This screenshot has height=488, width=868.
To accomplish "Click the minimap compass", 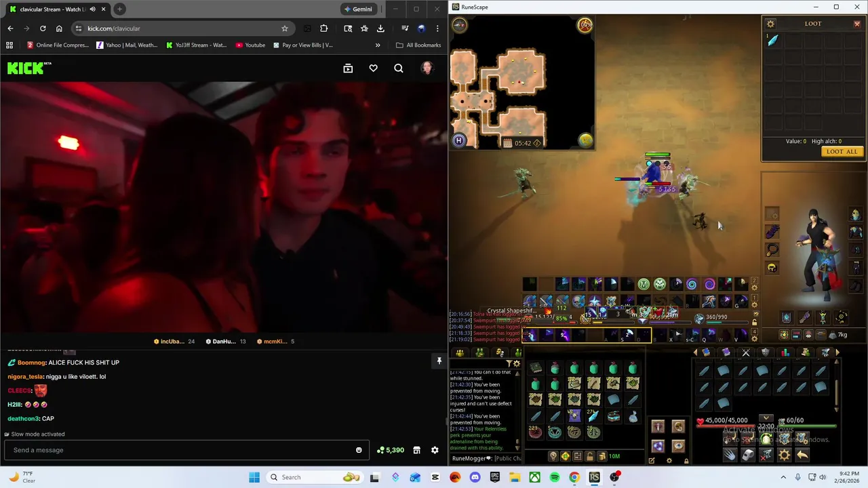I will point(459,25).
